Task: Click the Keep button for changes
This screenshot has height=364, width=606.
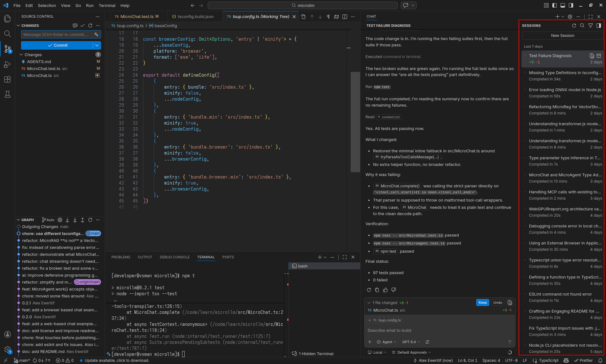Action: coord(482,302)
